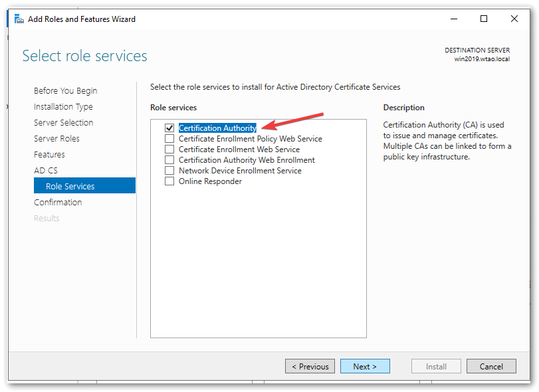Image resolution: width=539 pixels, height=392 pixels.
Task: Navigate to Server Selection page
Action: pos(63,123)
